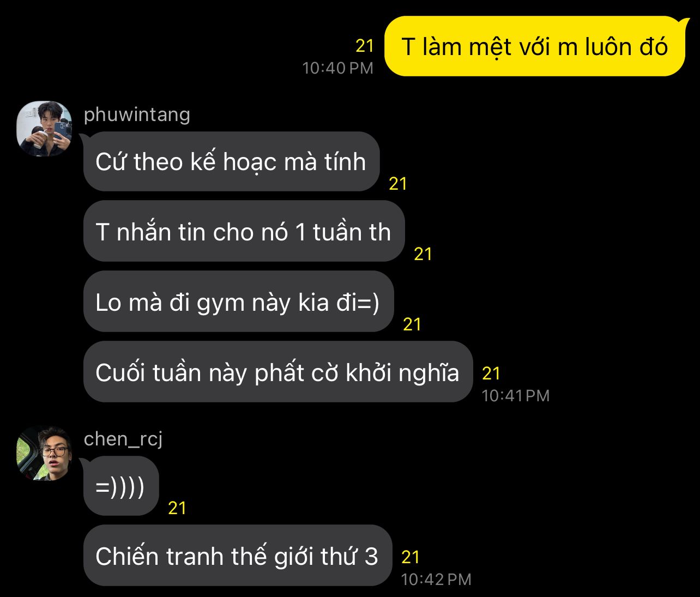Image resolution: width=700 pixels, height=597 pixels.
Task: Tap unread count 21 beside "T nhắn tin" bubble
Action: click(423, 254)
